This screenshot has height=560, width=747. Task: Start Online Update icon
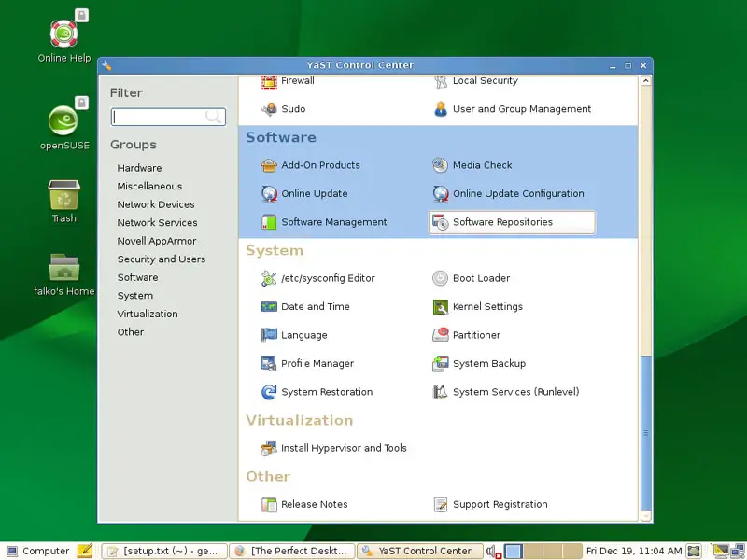tap(269, 194)
